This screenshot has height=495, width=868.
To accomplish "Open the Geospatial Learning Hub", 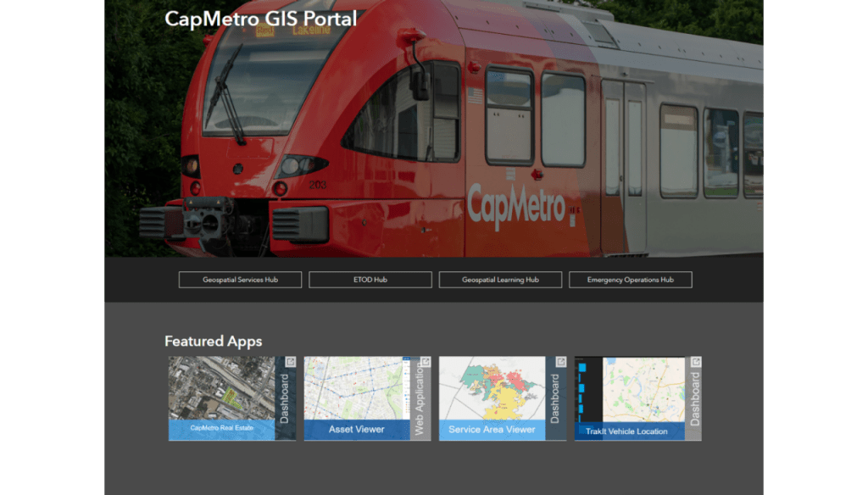I will [500, 279].
